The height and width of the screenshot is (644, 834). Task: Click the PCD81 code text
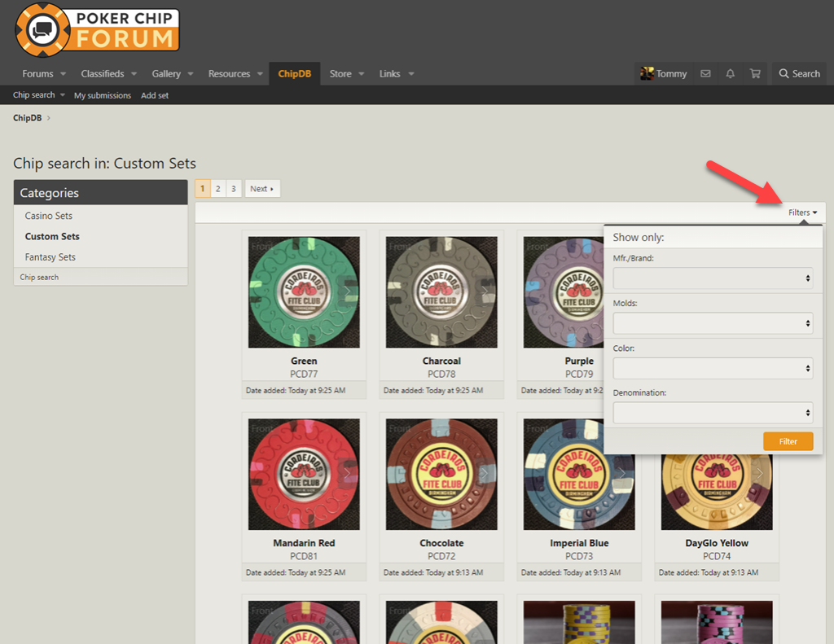pos(304,556)
